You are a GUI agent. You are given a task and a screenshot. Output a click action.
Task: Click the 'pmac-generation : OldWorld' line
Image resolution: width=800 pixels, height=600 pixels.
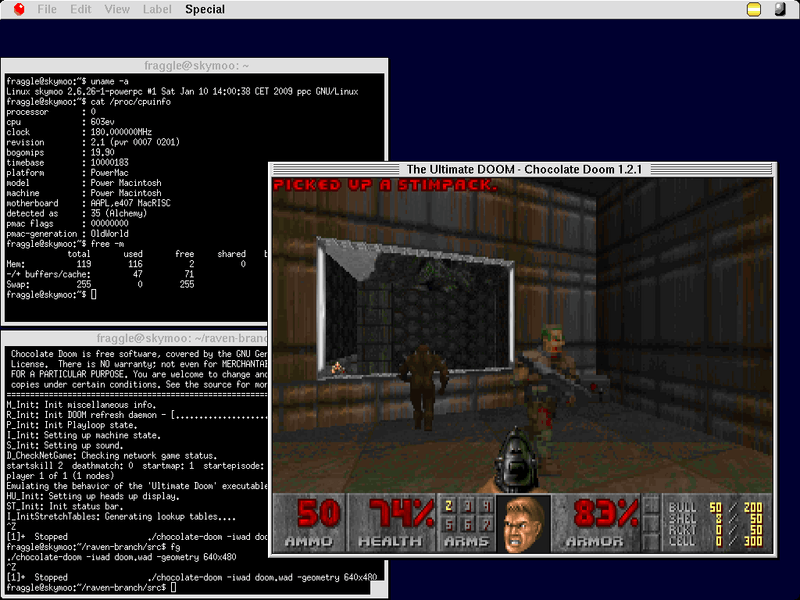click(67, 234)
